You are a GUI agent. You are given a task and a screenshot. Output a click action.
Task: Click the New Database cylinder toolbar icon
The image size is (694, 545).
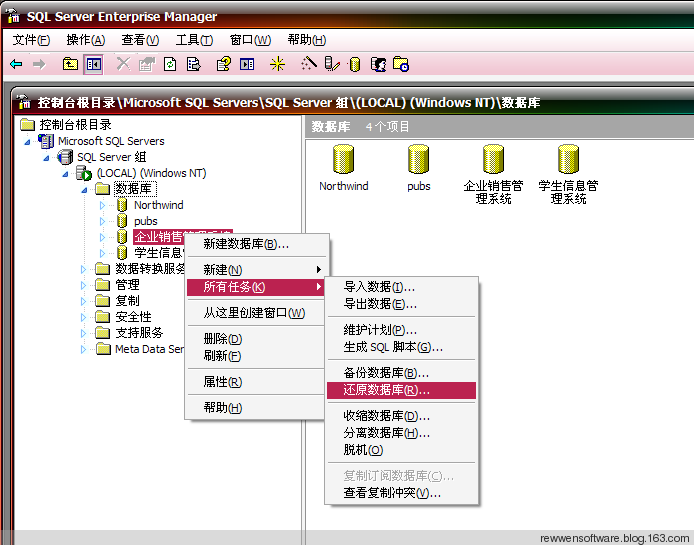coord(355,65)
